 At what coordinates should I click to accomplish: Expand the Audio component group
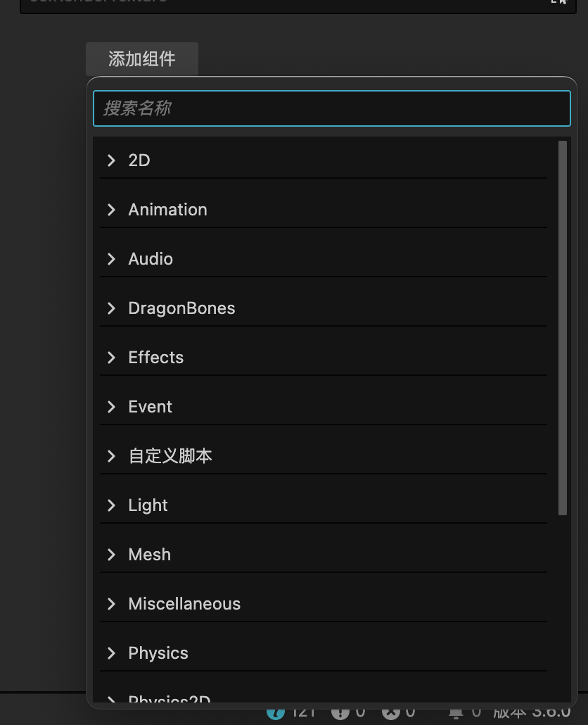pos(151,259)
